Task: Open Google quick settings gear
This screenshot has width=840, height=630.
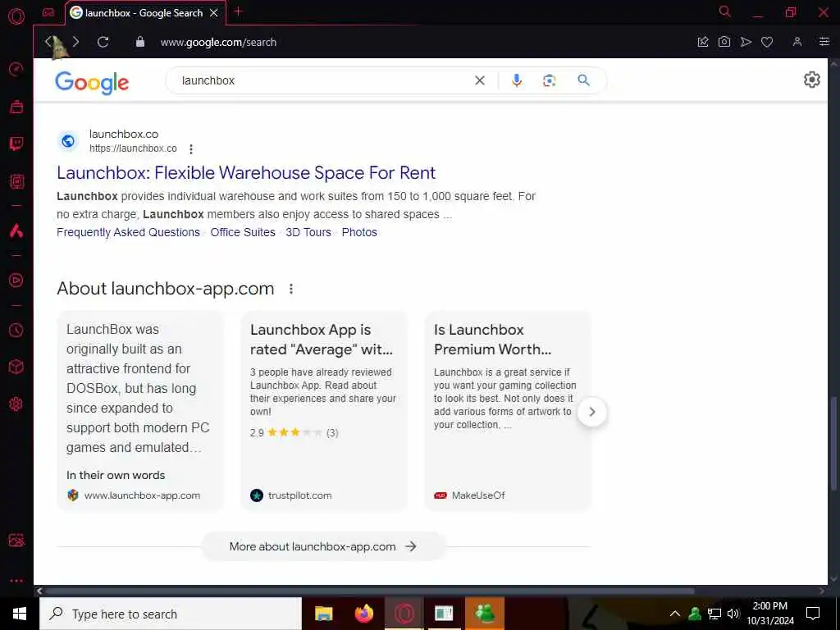Action: (811, 80)
